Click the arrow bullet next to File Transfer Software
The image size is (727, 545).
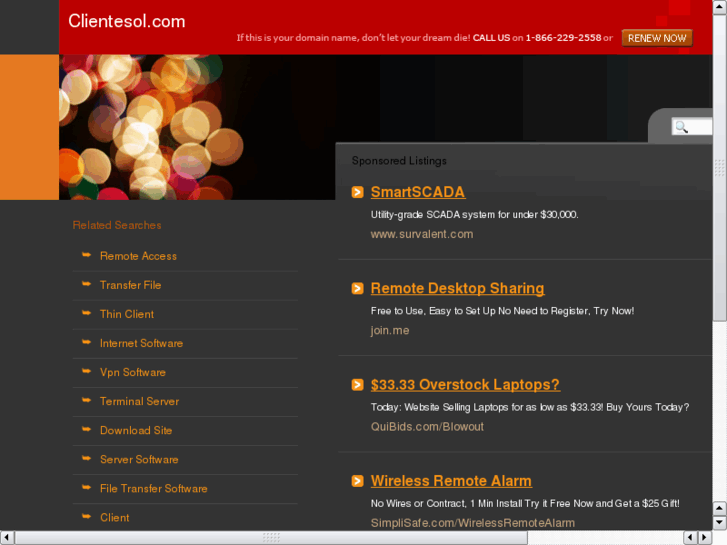pyautogui.click(x=87, y=487)
